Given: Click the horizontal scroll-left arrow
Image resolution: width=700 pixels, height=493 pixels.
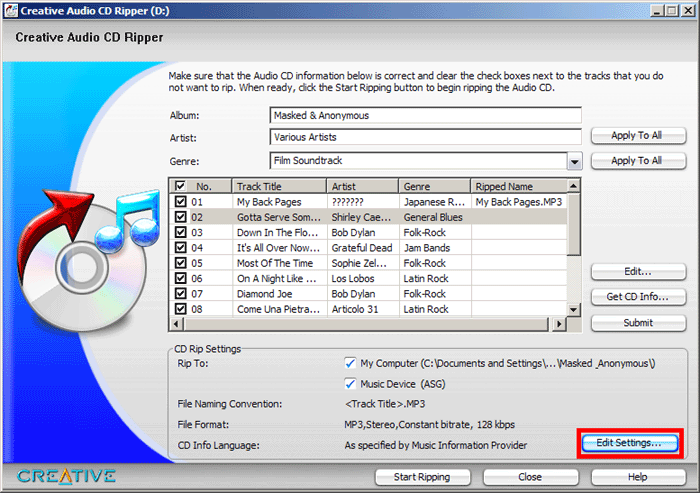Looking at the screenshot, I should pyautogui.click(x=176, y=324).
